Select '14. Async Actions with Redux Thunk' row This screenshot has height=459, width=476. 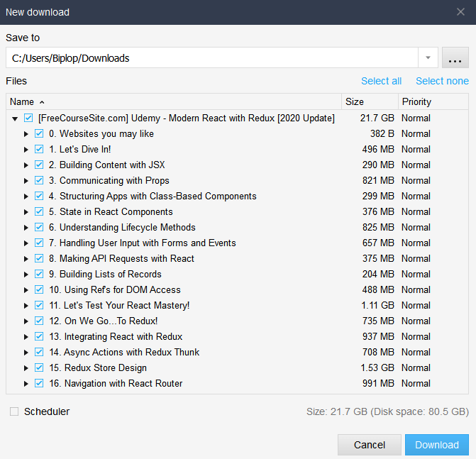point(237,352)
